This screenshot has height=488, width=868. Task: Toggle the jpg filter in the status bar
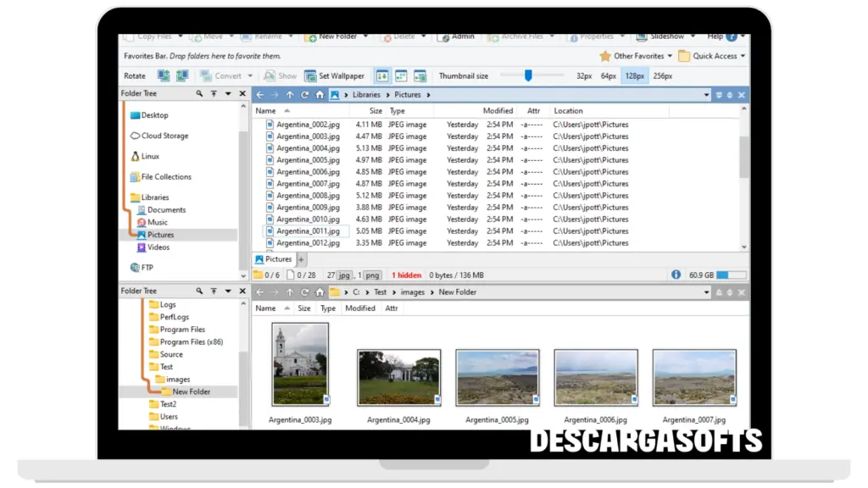point(344,275)
